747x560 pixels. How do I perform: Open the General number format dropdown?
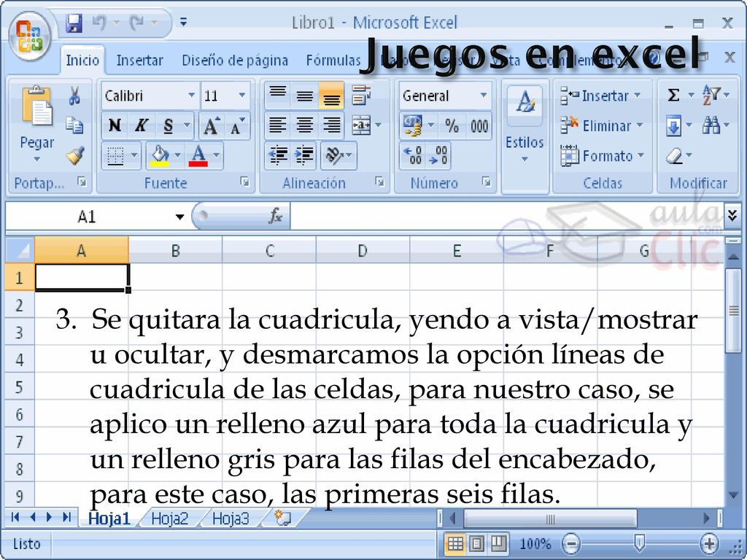click(x=484, y=96)
